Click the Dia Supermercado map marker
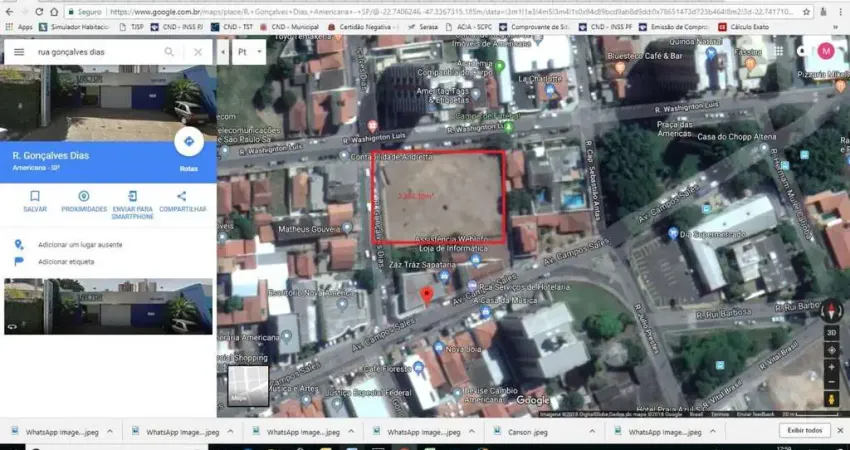Image resolution: width=850 pixels, height=450 pixels. (673, 234)
